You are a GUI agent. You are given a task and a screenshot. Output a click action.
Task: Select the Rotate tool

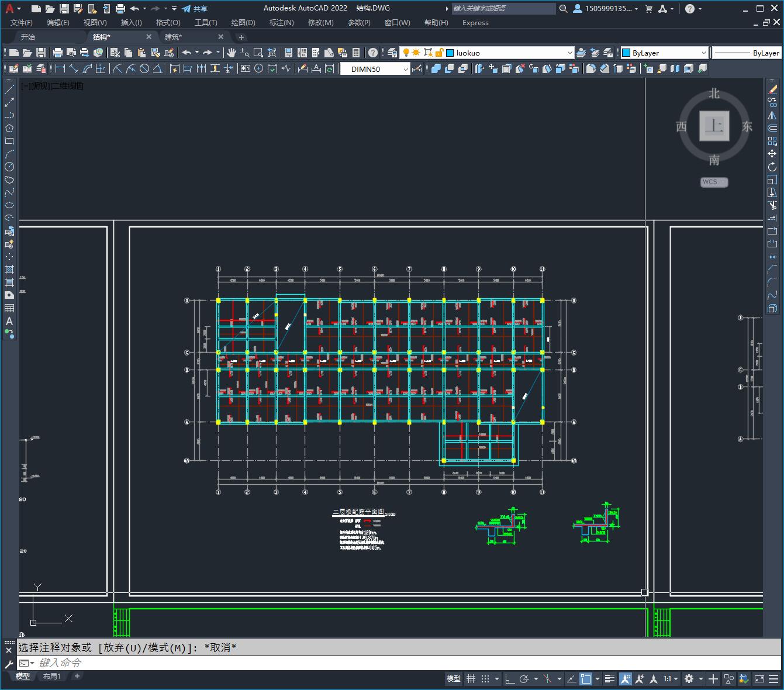[x=772, y=167]
